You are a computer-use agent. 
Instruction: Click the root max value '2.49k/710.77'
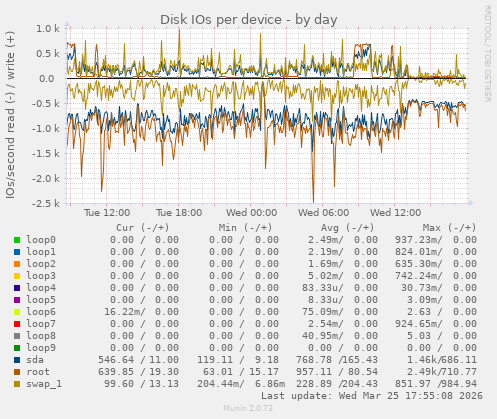tap(442, 372)
